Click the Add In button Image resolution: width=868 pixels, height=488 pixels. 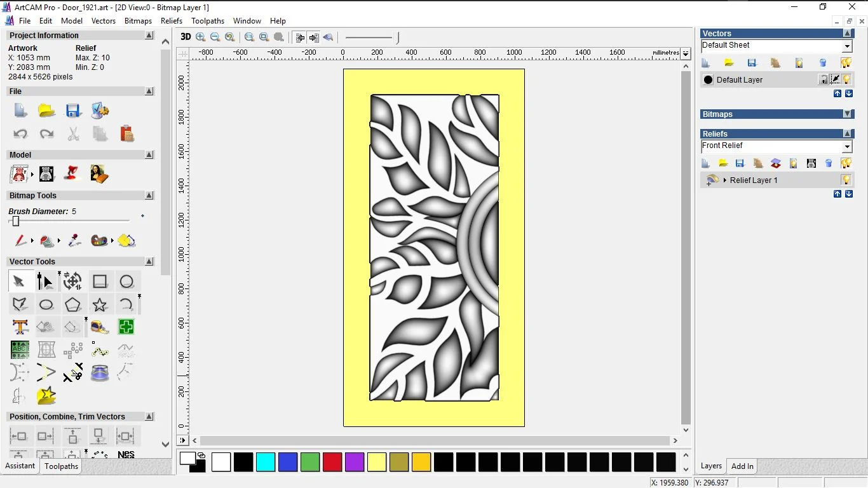742,466
